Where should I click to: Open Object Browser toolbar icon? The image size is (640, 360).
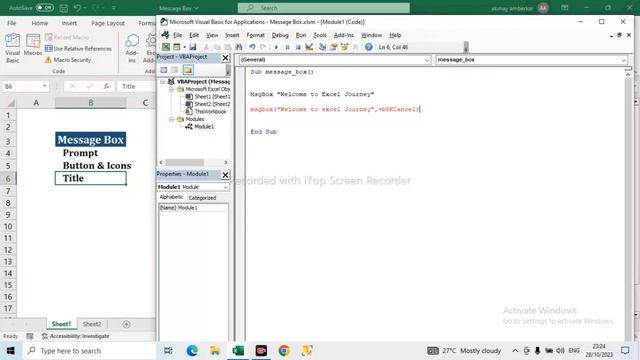click(344, 47)
